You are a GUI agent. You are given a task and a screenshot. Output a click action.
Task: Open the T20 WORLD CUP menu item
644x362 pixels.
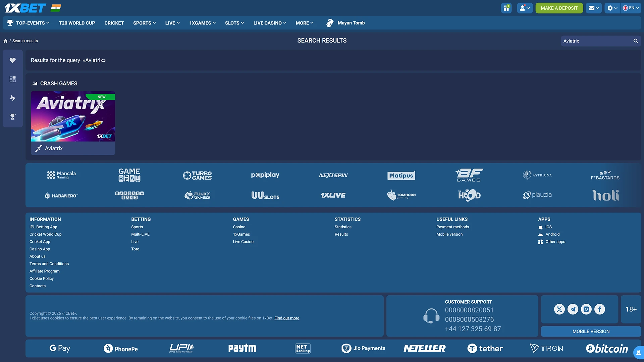point(77,23)
